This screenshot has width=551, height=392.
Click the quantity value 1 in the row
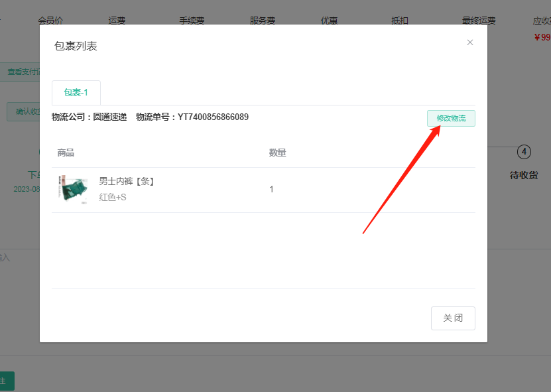pos(271,189)
